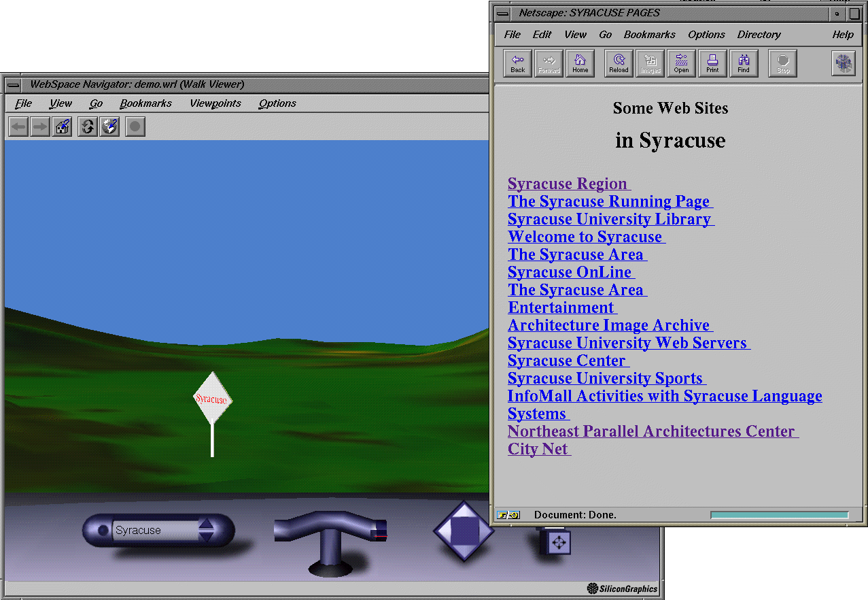The image size is (868, 600).
Task: Open the City Net link
Action: tap(540, 449)
